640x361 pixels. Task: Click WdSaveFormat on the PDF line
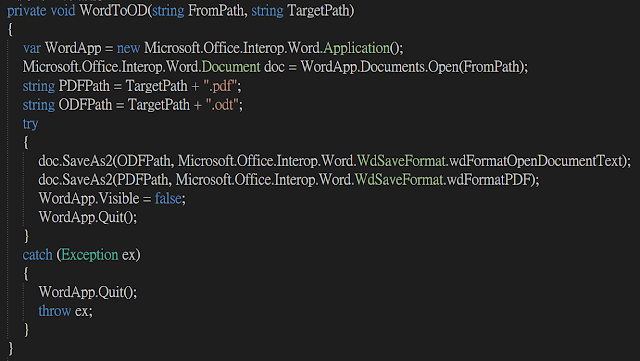(398, 180)
